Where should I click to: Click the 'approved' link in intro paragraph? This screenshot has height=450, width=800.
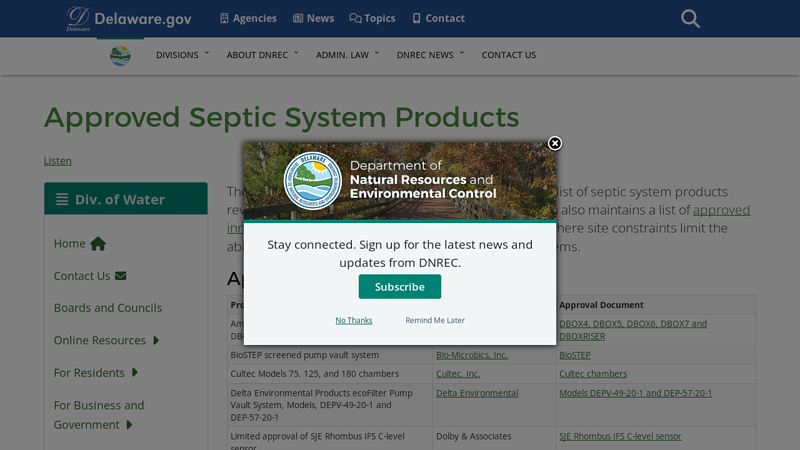click(x=721, y=210)
